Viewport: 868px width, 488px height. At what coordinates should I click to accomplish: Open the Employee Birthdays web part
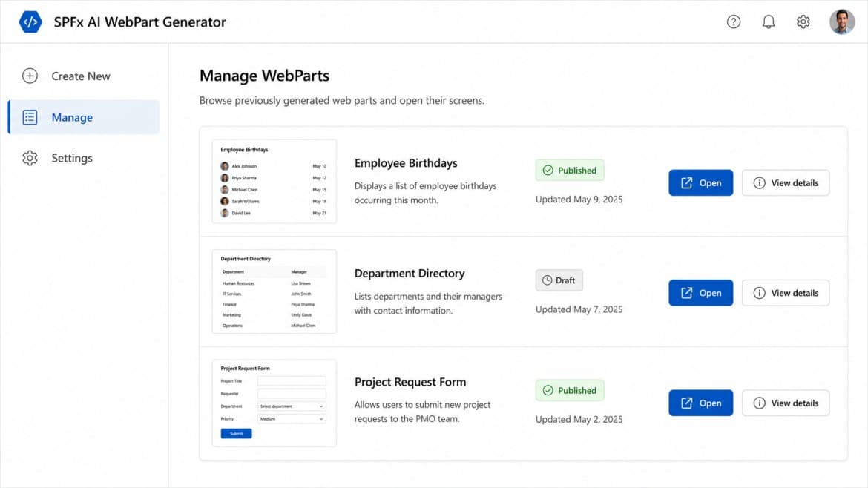[701, 182]
